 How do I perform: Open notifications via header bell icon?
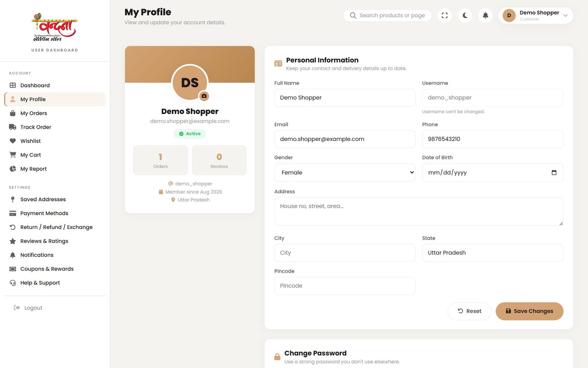485,15
